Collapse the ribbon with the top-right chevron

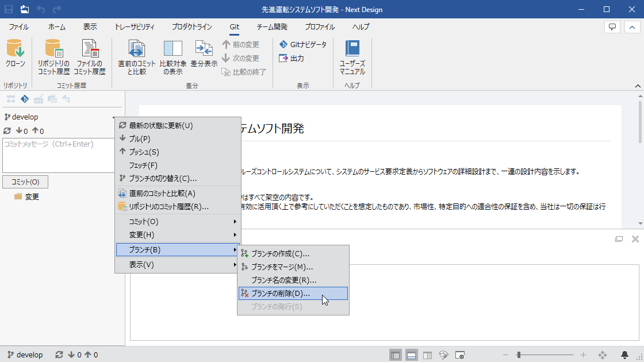[632, 27]
